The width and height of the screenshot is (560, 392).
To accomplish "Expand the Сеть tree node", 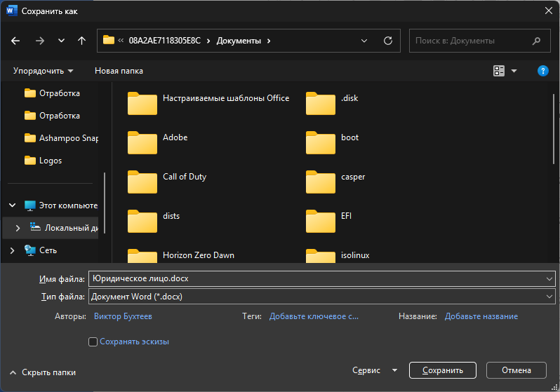I will click(x=12, y=250).
